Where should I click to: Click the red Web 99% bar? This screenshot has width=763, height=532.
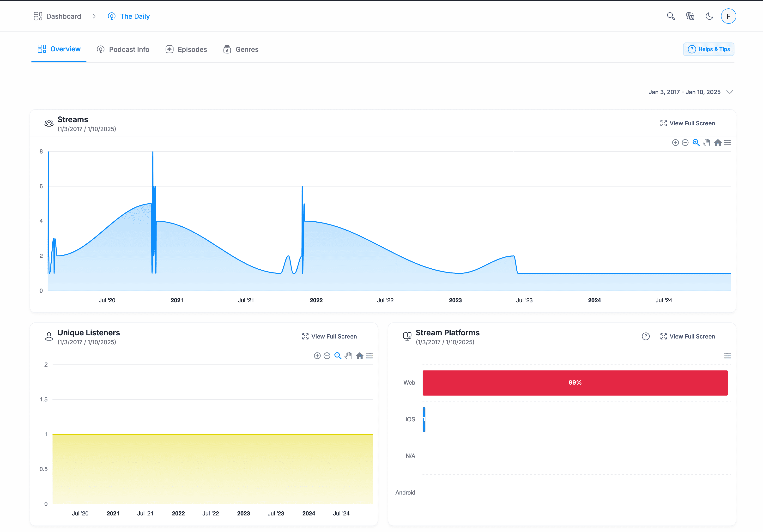(x=575, y=383)
